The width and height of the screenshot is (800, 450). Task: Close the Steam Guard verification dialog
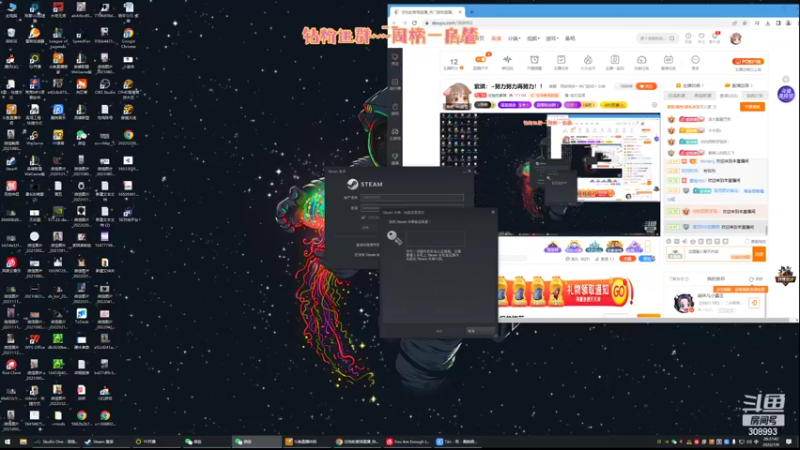493,212
